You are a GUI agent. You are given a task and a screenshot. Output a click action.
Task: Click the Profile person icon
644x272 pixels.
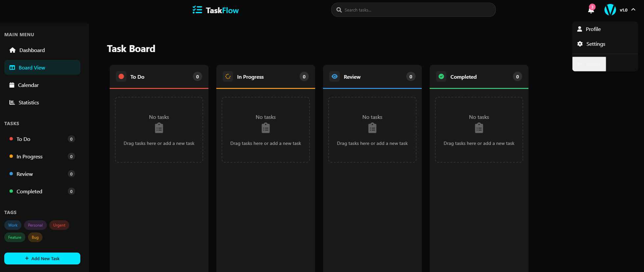point(579,29)
